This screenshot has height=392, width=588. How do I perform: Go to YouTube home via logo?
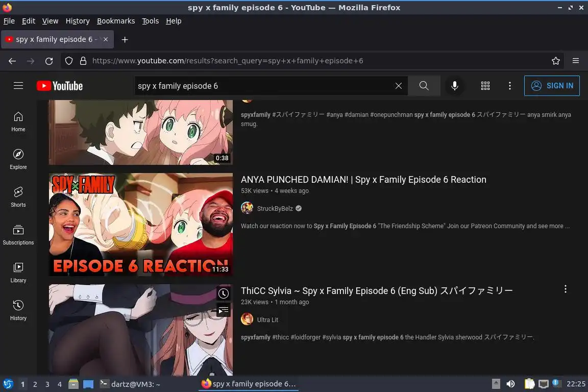pos(60,86)
